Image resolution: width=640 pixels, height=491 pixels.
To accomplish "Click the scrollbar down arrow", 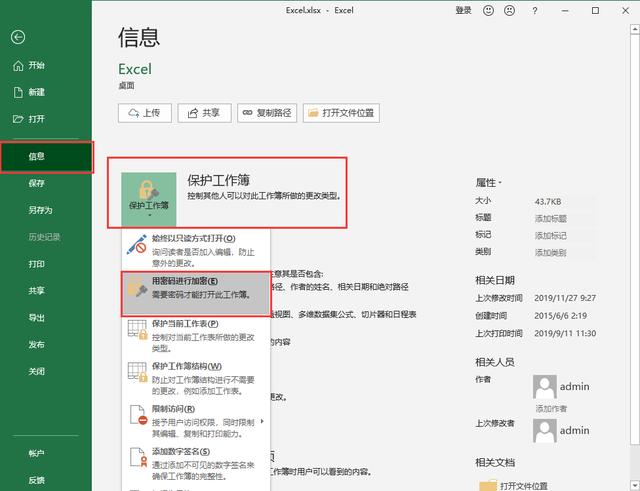I will [635, 485].
